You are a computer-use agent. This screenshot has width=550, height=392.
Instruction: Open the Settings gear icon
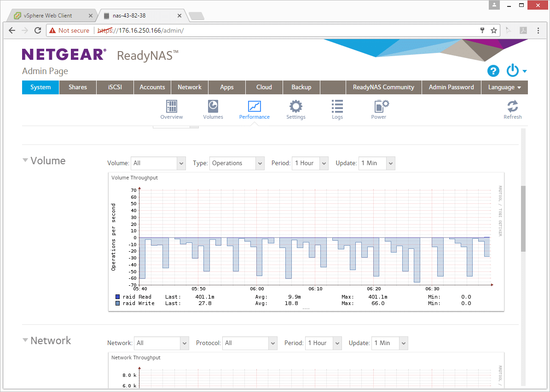pos(295,110)
